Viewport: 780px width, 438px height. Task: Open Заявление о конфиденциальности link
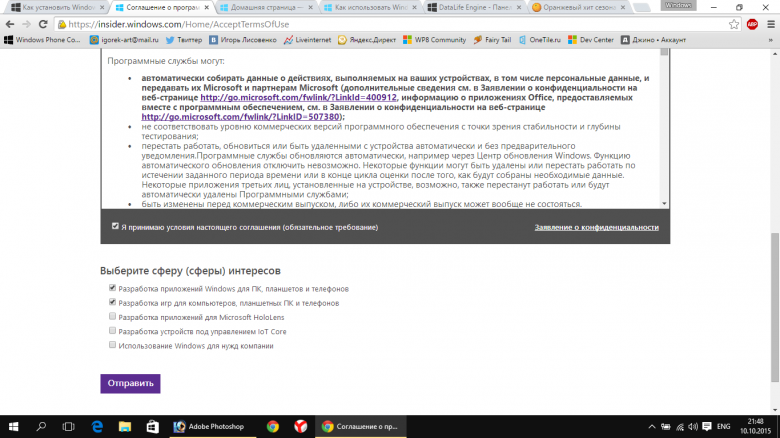point(596,227)
